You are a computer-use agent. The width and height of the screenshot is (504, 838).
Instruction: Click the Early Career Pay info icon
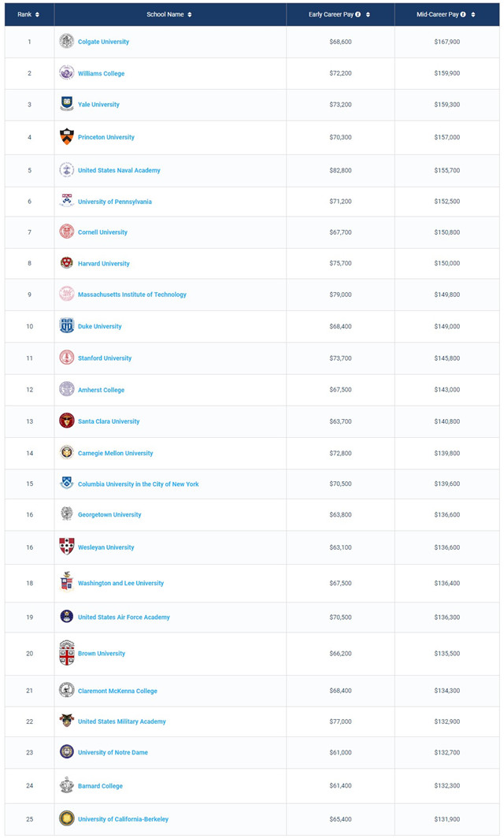(x=358, y=14)
